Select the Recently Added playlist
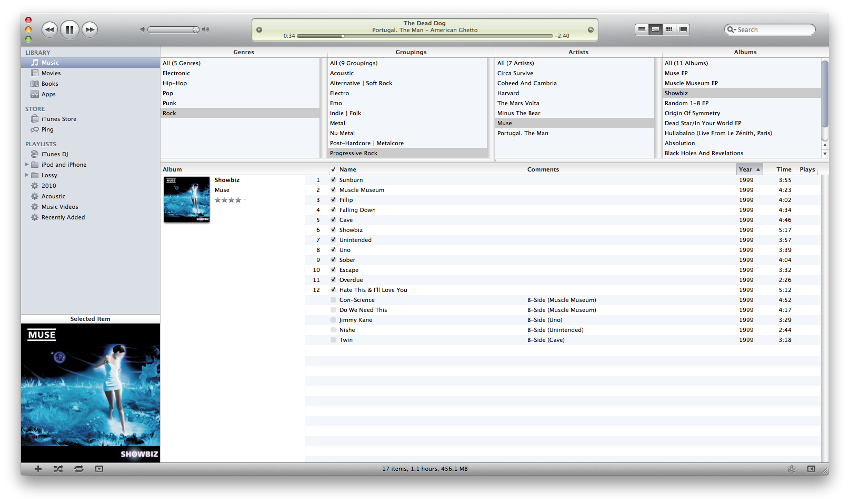This screenshot has height=504, width=850. tap(91, 217)
